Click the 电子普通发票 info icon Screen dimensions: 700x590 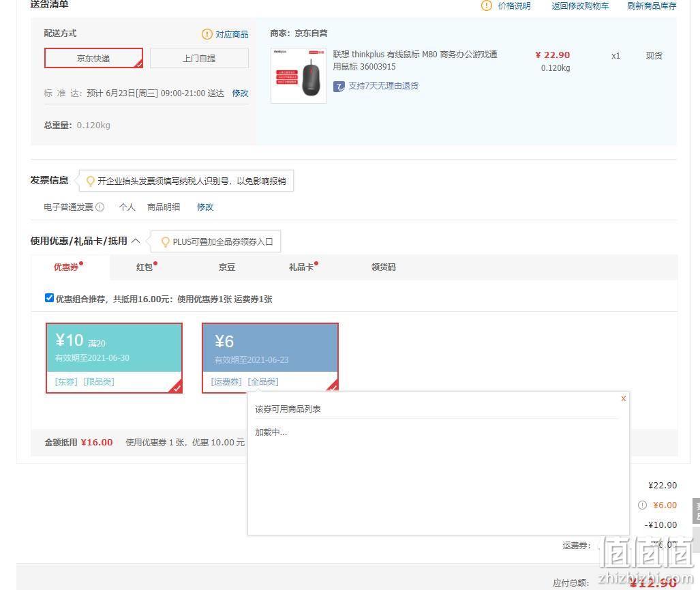click(100, 207)
